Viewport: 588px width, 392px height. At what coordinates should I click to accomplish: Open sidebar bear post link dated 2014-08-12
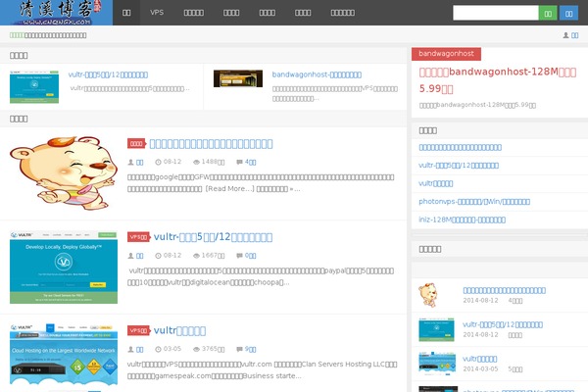(505, 290)
